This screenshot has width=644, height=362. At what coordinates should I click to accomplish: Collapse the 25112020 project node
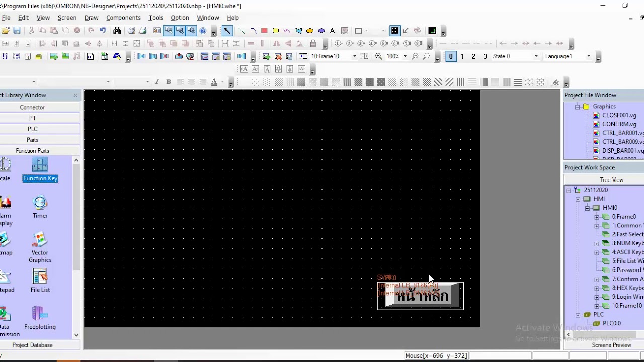click(569, 190)
